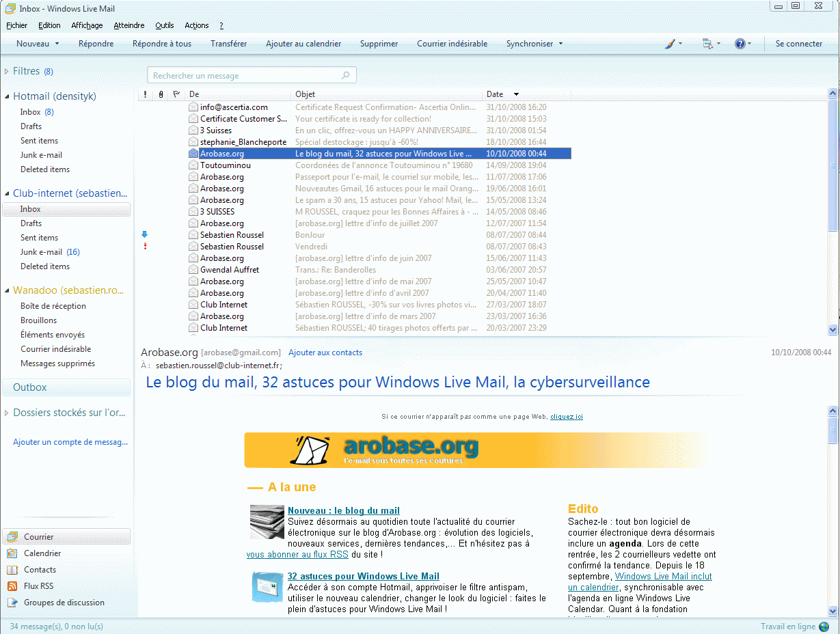Expand Dossiers stockés sur l'ordinateur
Screen dimensions: 840x634
[x=7, y=413]
